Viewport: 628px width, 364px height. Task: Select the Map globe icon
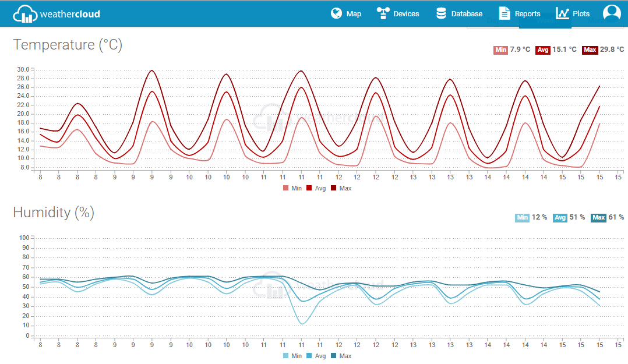click(x=335, y=12)
